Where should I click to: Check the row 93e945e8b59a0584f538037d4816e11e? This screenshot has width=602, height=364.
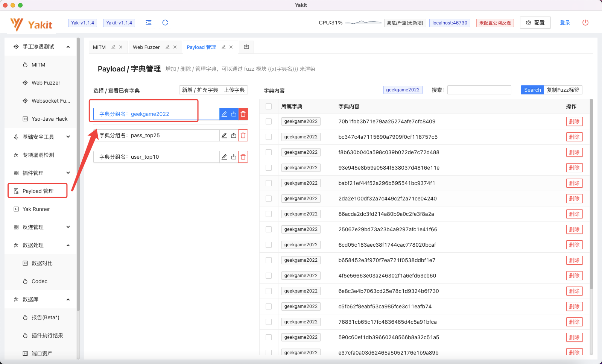pos(269,168)
